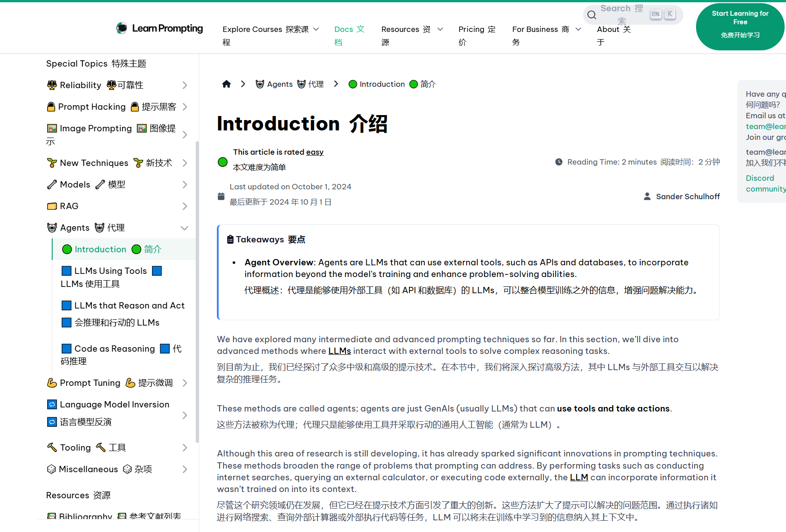Click the RAG folder icon

pos(52,206)
